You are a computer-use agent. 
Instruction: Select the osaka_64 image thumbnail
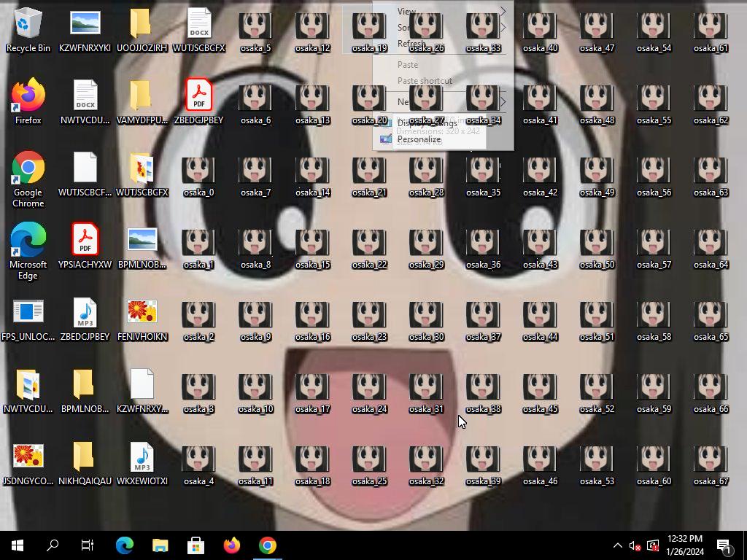pos(711,249)
